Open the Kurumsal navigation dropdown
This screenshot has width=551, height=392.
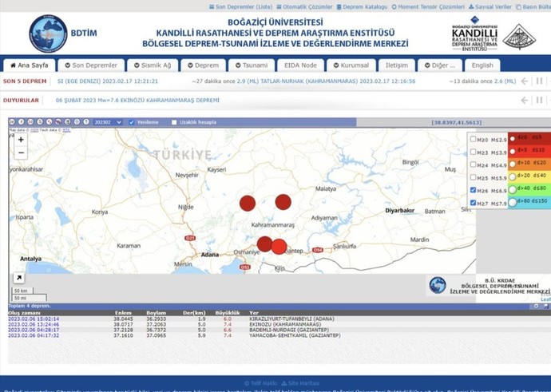351,65
